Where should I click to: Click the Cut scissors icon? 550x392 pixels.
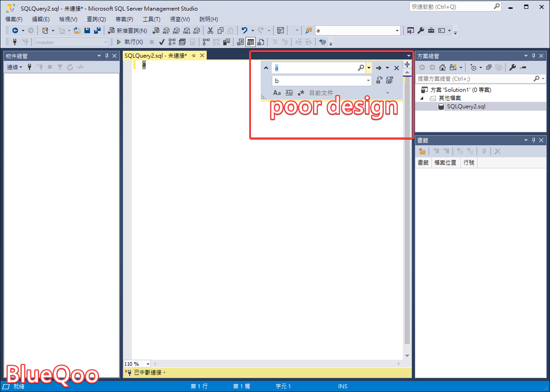pos(210,30)
